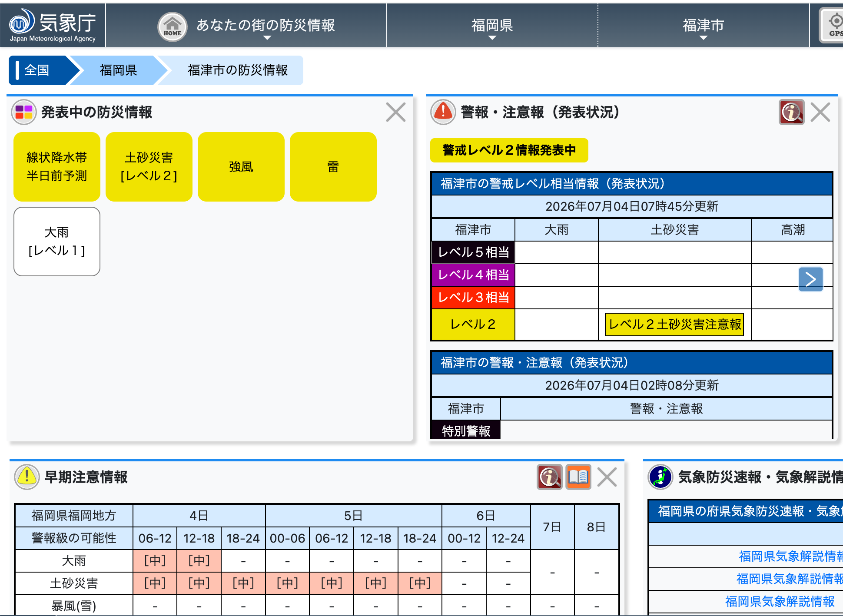Click the 特別警報 row label
Viewport: 843px width, 616px height.
coord(466,431)
